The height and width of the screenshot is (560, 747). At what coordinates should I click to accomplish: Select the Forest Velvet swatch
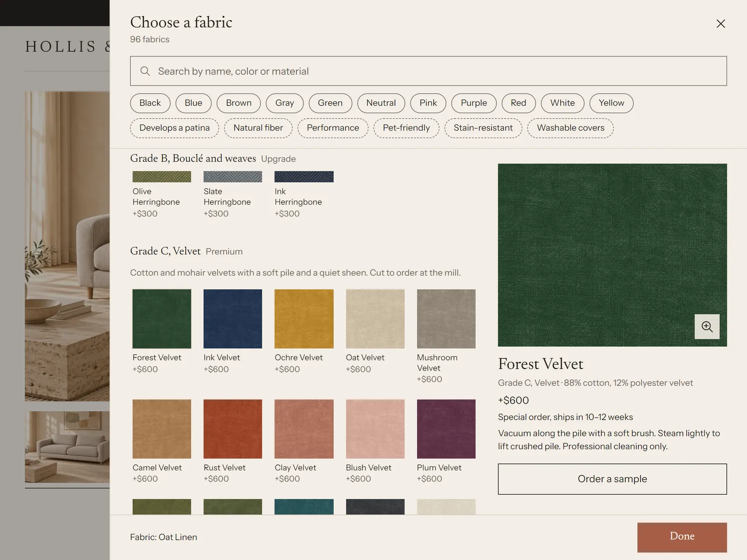pos(162,319)
